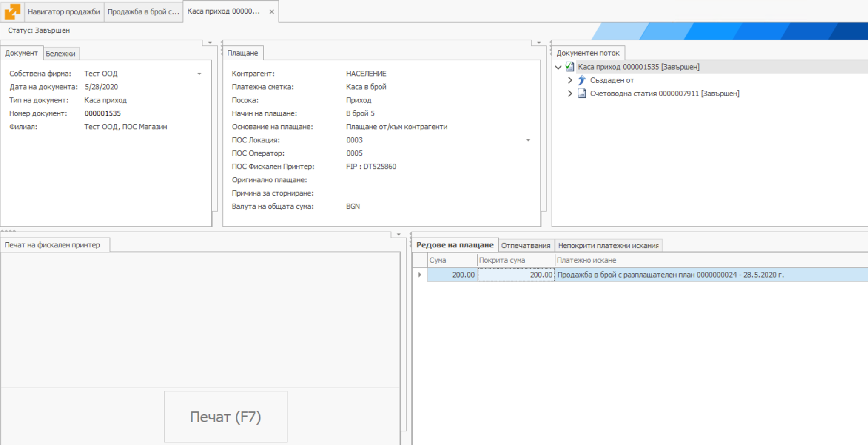Click the Платежна сметка value Каса в брой

(366, 87)
